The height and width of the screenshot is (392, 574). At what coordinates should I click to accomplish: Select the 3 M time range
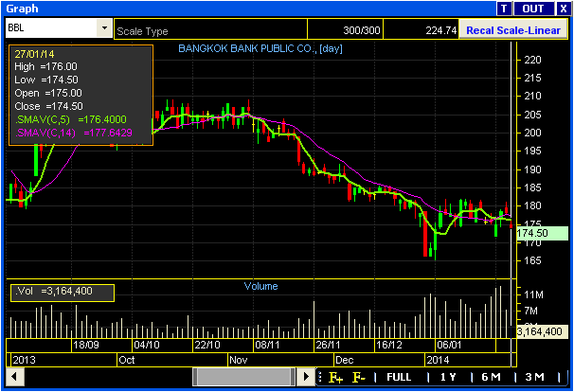click(x=534, y=377)
